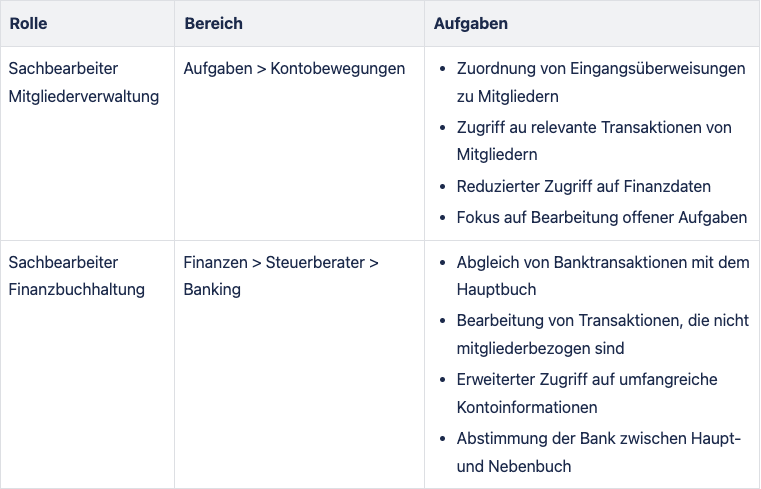
Task: Click Fokus auf Bearbeitung offener Aufgaben
Action: tap(602, 217)
